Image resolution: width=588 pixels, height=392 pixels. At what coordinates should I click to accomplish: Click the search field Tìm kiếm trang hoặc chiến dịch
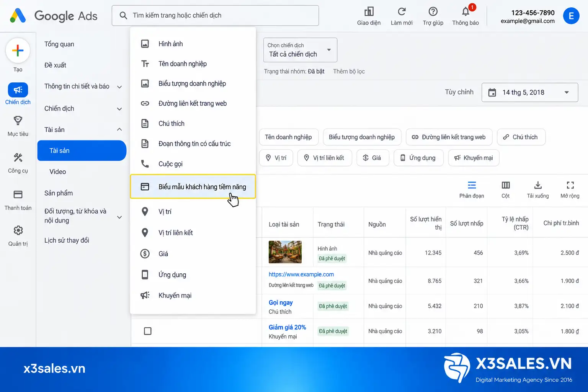coord(215,15)
